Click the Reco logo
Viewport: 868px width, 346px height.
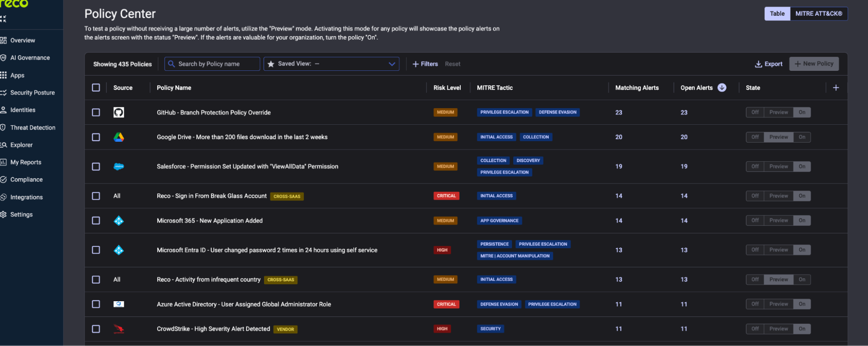point(14,3)
